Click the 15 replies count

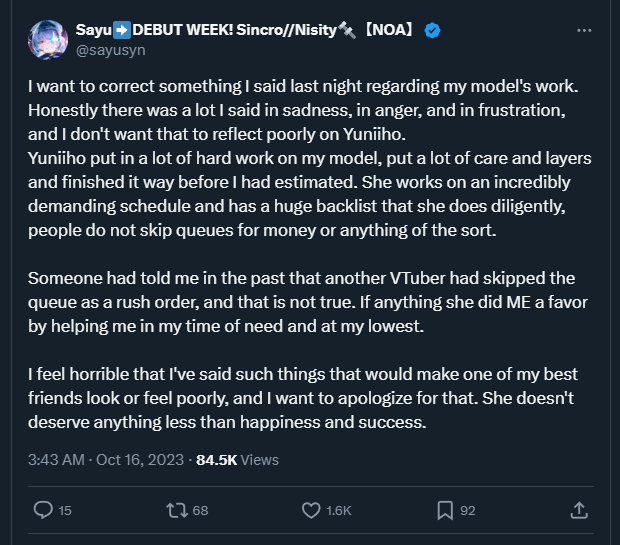coord(65,511)
